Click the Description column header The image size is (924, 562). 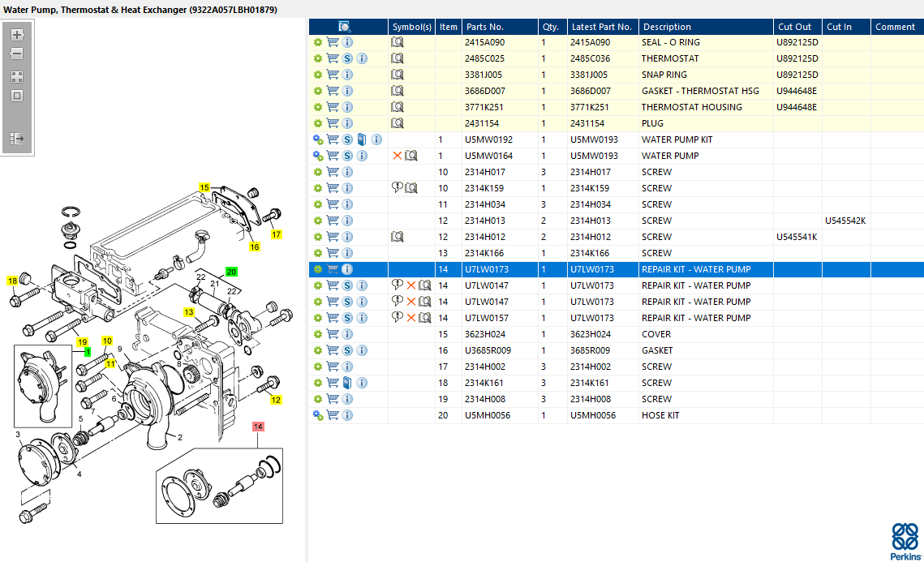coord(666,27)
